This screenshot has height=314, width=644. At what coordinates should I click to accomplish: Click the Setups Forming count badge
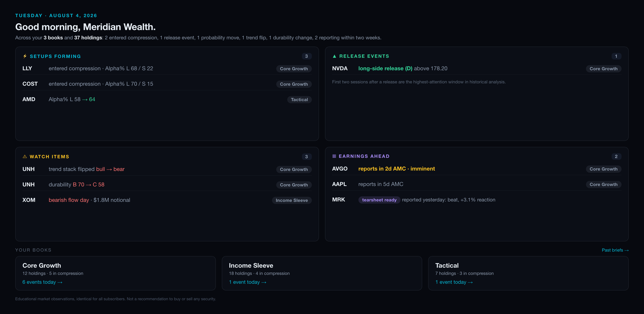[x=306, y=56]
